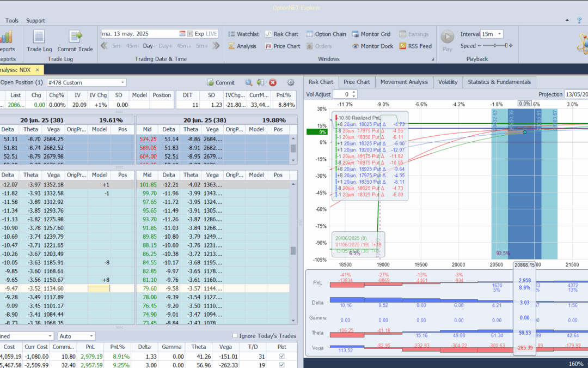
Task: Select the Risk Chart tab
Action: click(321, 82)
